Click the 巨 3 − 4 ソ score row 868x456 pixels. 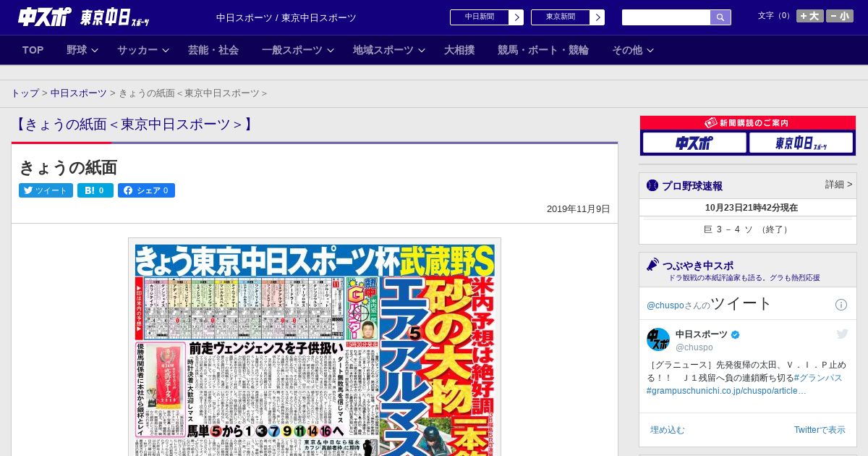pos(748,229)
